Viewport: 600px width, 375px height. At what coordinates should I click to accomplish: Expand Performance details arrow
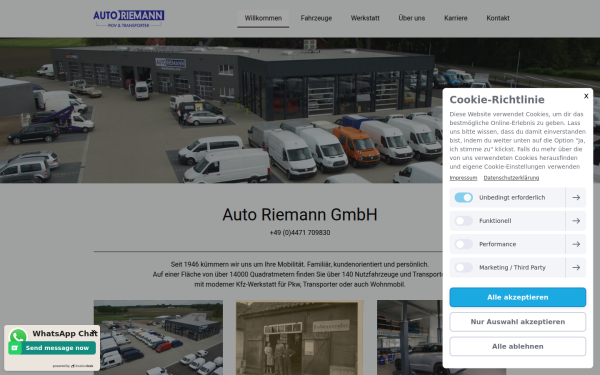click(x=576, y=244)
